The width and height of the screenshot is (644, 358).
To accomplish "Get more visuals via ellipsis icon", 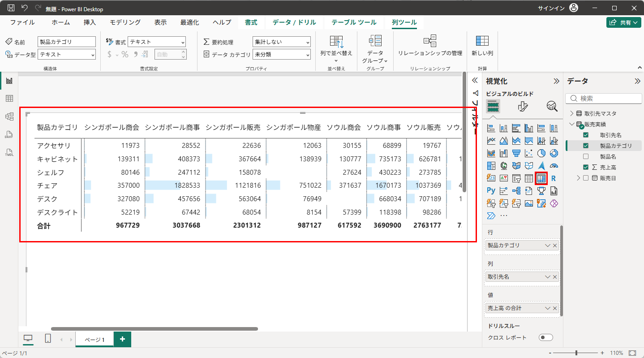I will 504,216.
